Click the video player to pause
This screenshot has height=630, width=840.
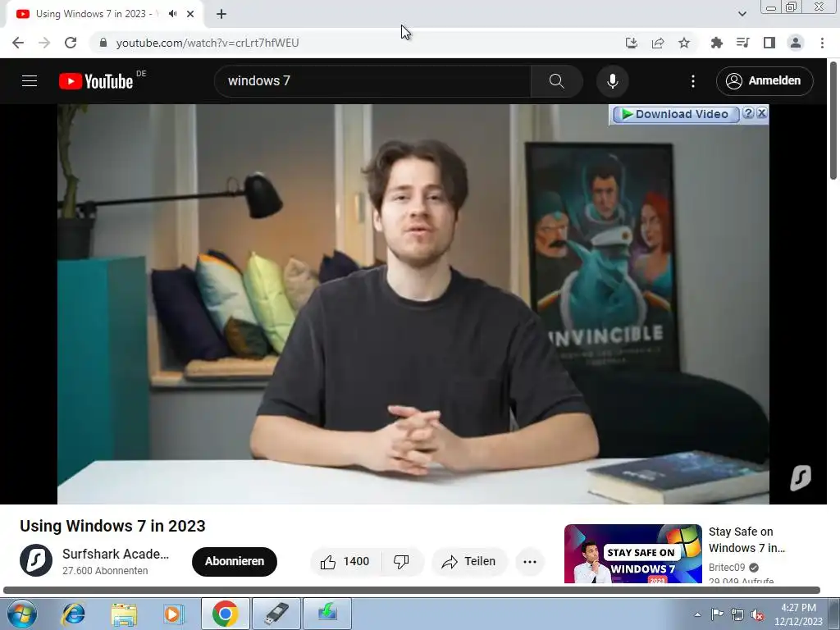pos(413,304)
